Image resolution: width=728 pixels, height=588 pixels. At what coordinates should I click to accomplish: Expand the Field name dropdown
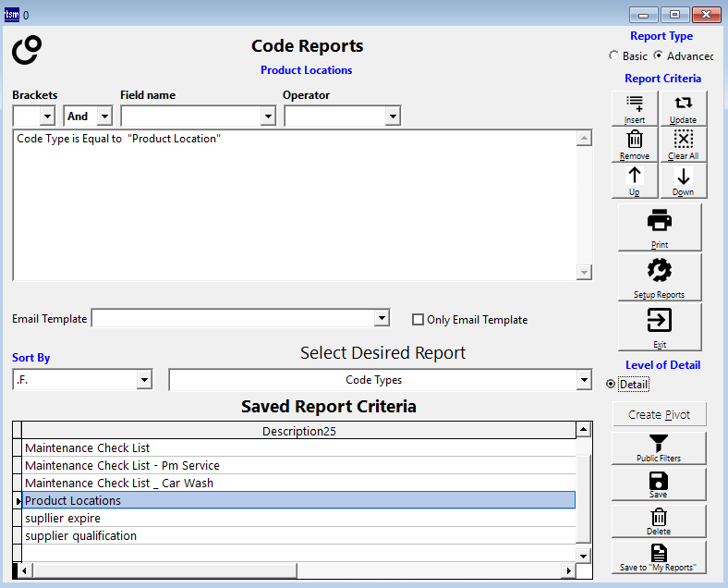coord(268,116)
